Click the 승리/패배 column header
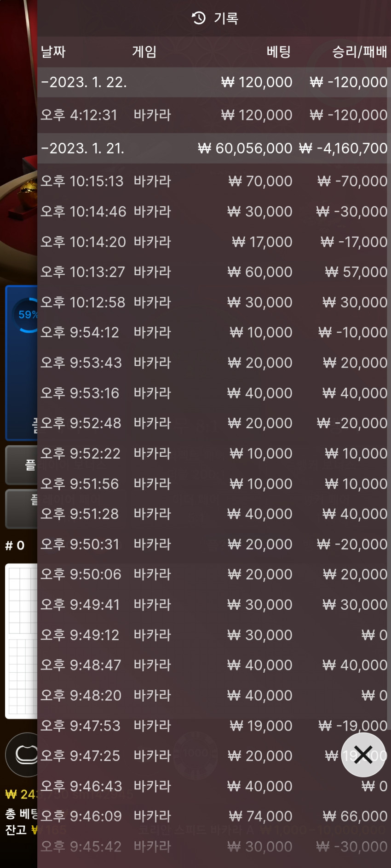 tap(359, 51)
